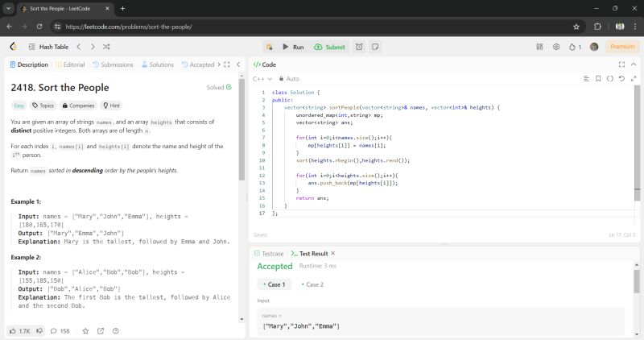Open the timer alarm clock icon
This screenshot has width=644, height=340.
tap(359, 47)
